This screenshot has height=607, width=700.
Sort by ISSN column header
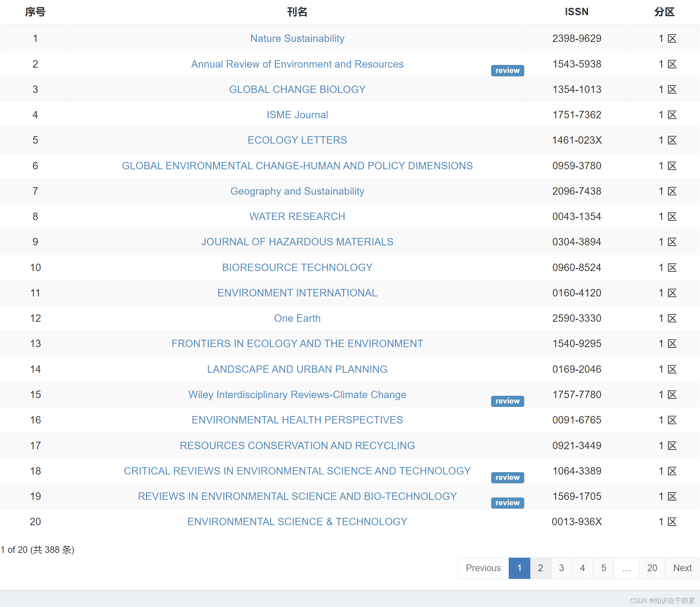(576, 12)
